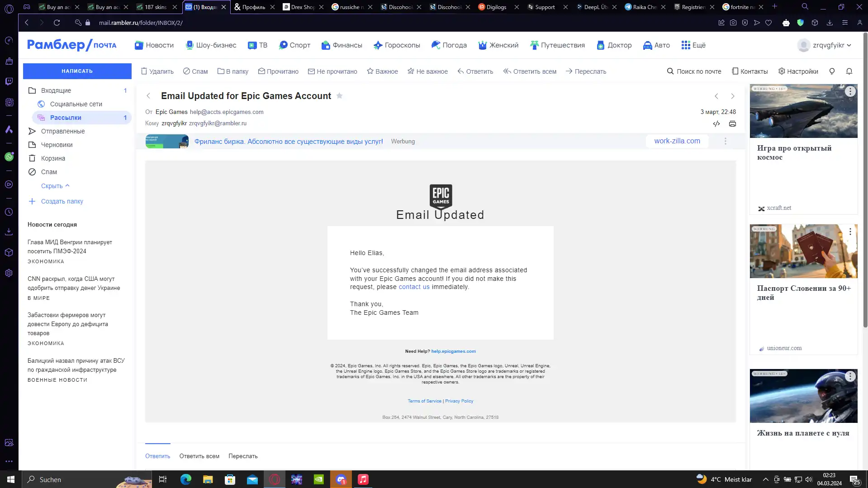This screenshot has height=488, width=868.
Task: Open work-zilla.com ad button
Action: 677,141
